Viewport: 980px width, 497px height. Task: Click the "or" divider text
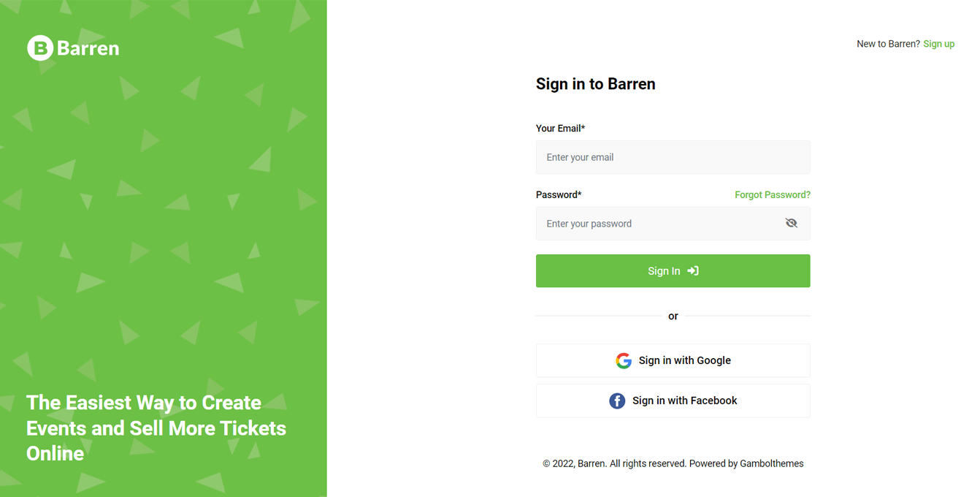[x=673, y=316]
